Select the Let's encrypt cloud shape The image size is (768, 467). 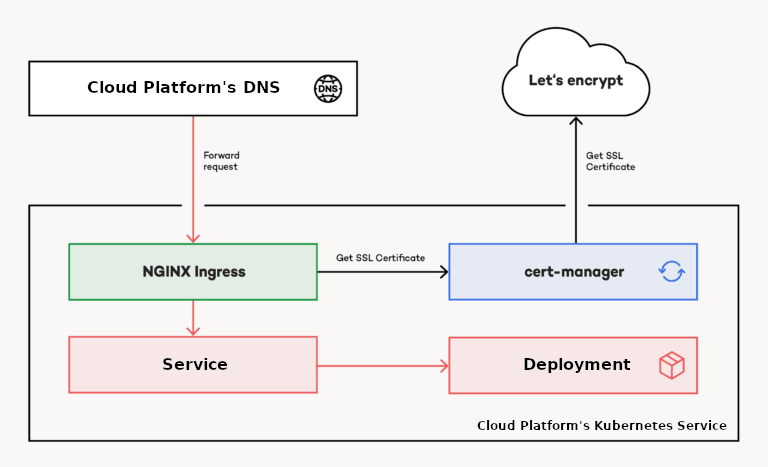(576, 72)
